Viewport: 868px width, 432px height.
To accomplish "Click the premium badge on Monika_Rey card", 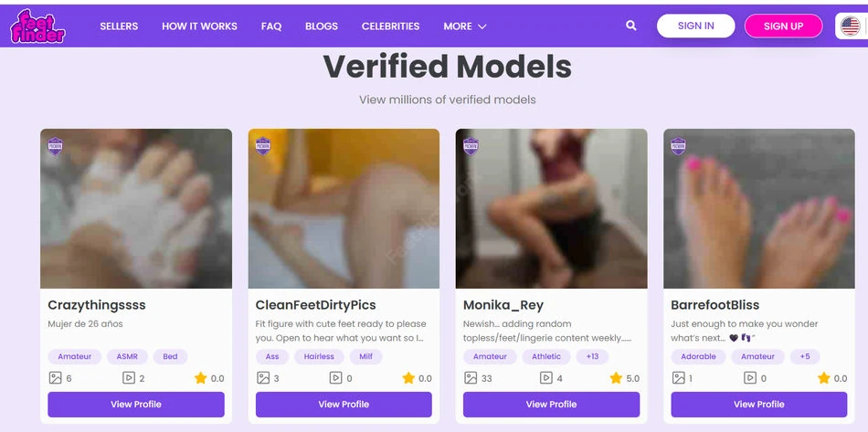I will click(x=471, y=146).
